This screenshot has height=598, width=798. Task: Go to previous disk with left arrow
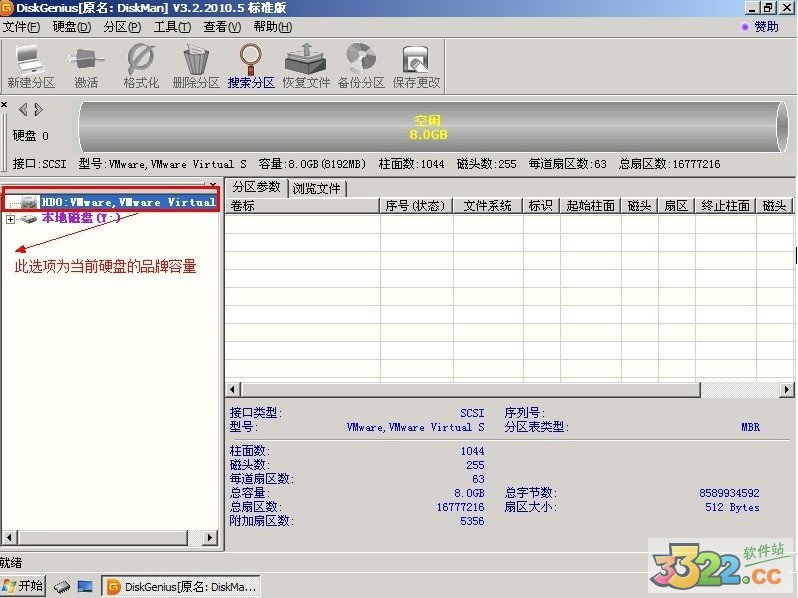(x=23, y=109)
